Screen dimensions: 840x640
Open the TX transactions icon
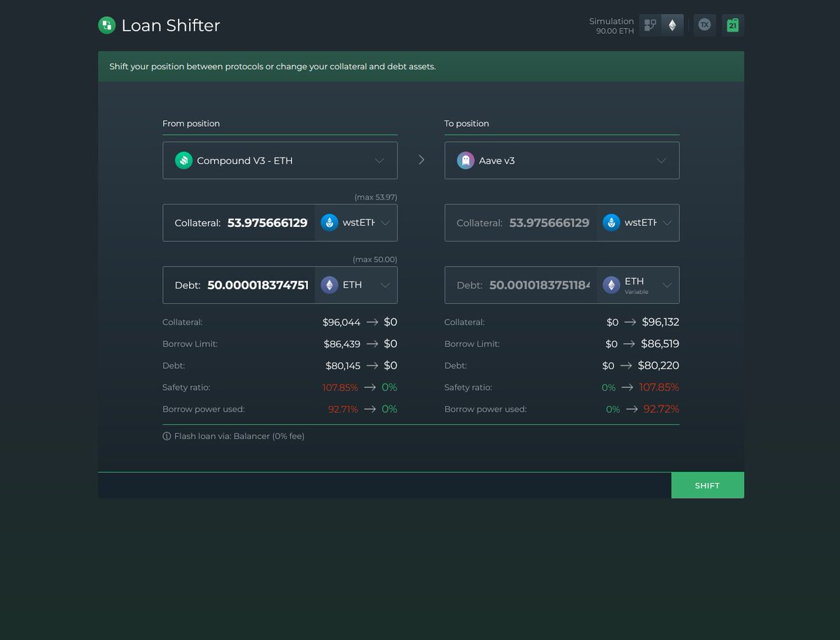(704, 25)
